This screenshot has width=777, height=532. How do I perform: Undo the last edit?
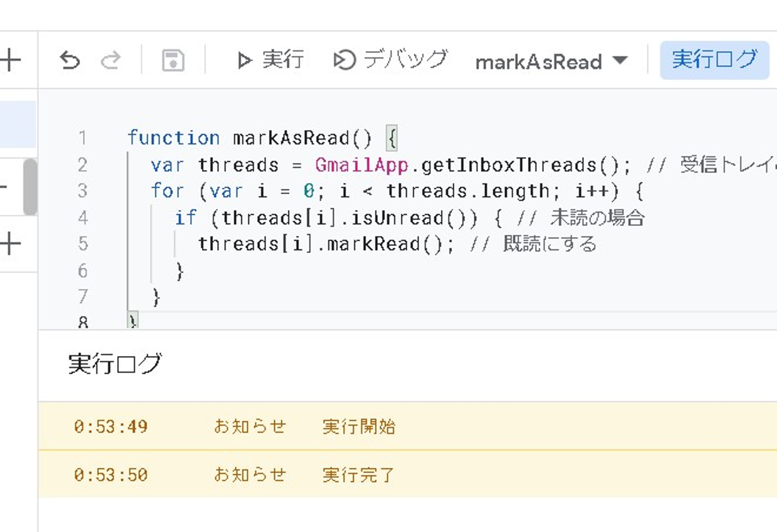(70, 60)
